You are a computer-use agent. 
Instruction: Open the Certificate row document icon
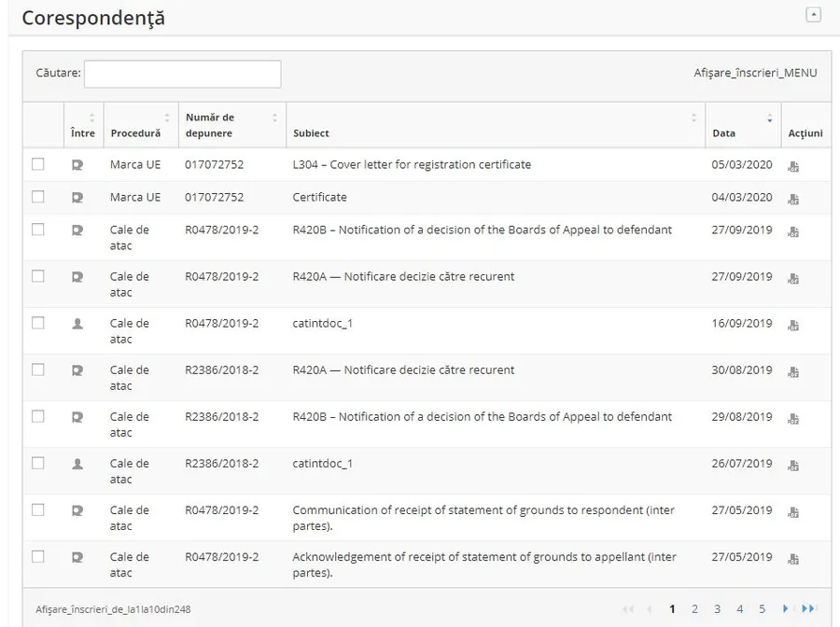click(792, 199)
